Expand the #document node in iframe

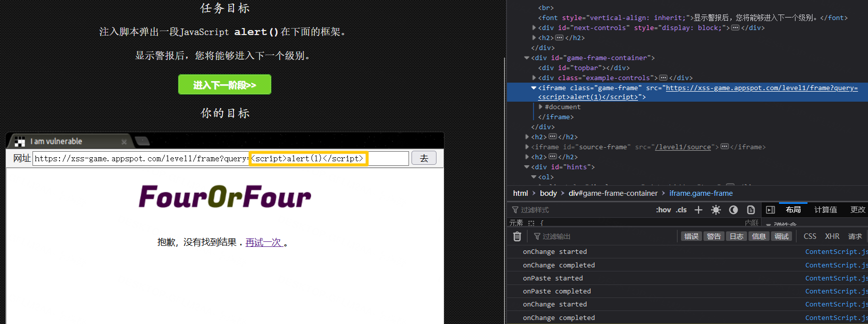click(540, 107)
